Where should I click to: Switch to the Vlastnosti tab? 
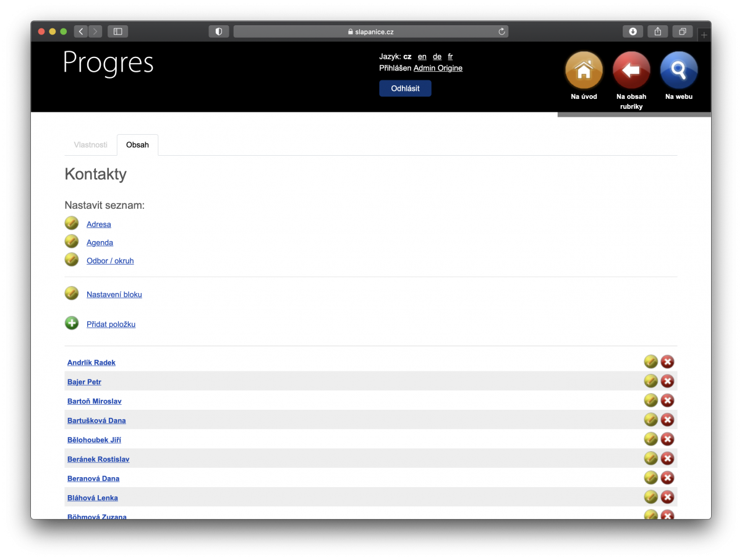click(x=90, y=145)
